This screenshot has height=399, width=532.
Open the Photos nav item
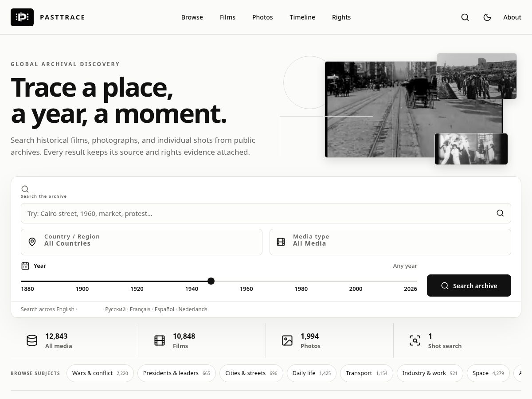tap(262, 17)
